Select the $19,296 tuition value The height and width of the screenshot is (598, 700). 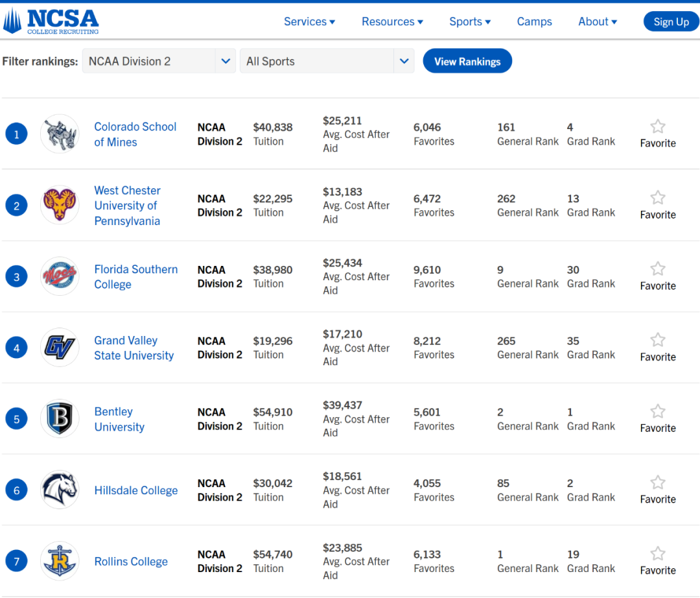pos(273,341)
